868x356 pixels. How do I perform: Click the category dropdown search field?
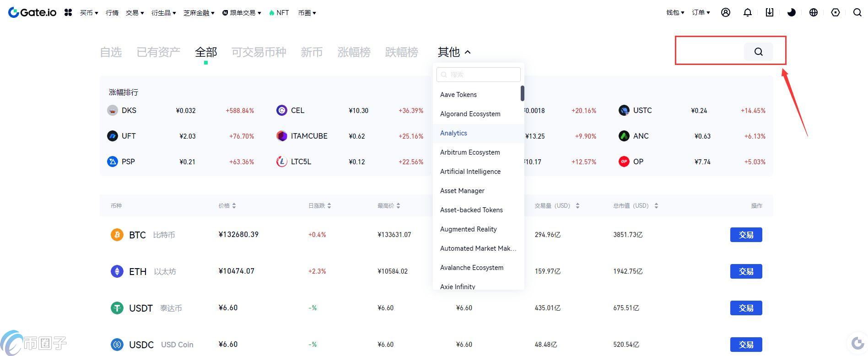(x=479, y=75)
